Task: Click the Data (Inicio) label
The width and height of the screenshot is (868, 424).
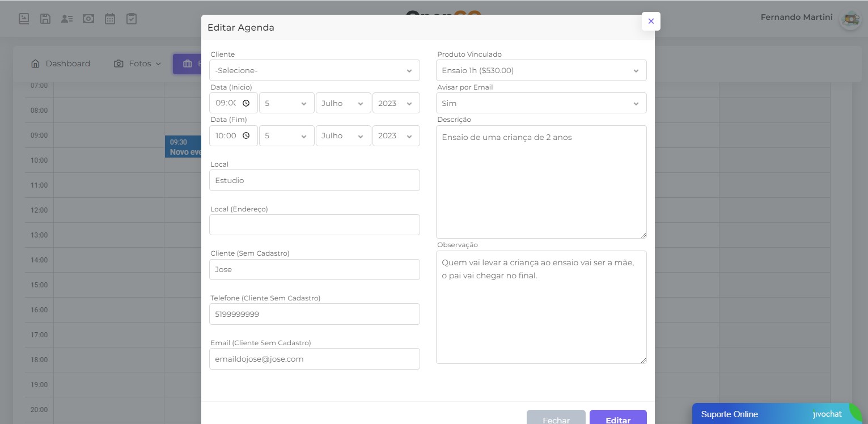Action: point(231,87)
